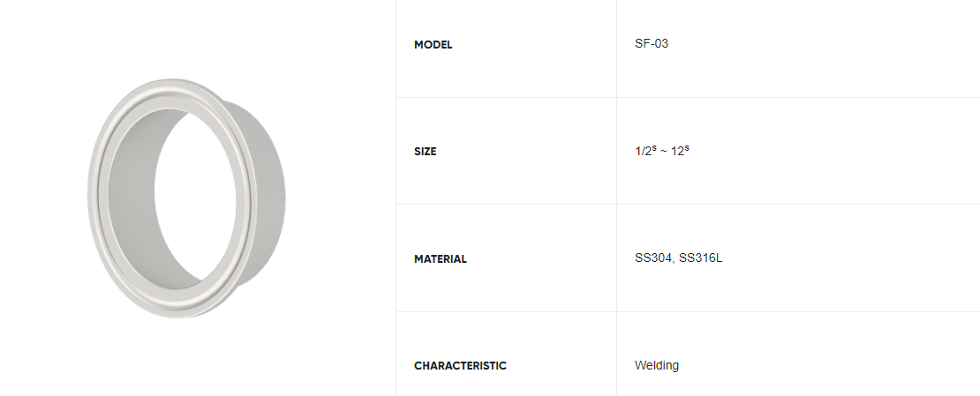980x396 pixels.
Task: Select the MATERIAL label
Action: pyautogui.click(x=440, y=259)
